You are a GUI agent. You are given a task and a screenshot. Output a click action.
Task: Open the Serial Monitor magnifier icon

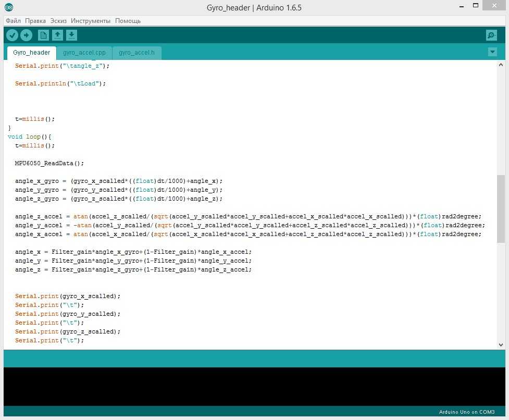pos(491,35)
